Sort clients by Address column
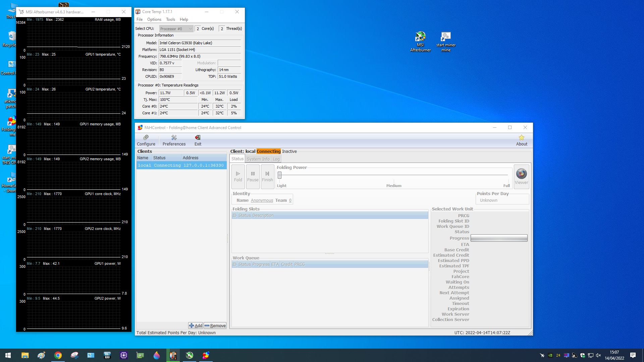This screenshot has width=644, height=362. coord(204,158)
